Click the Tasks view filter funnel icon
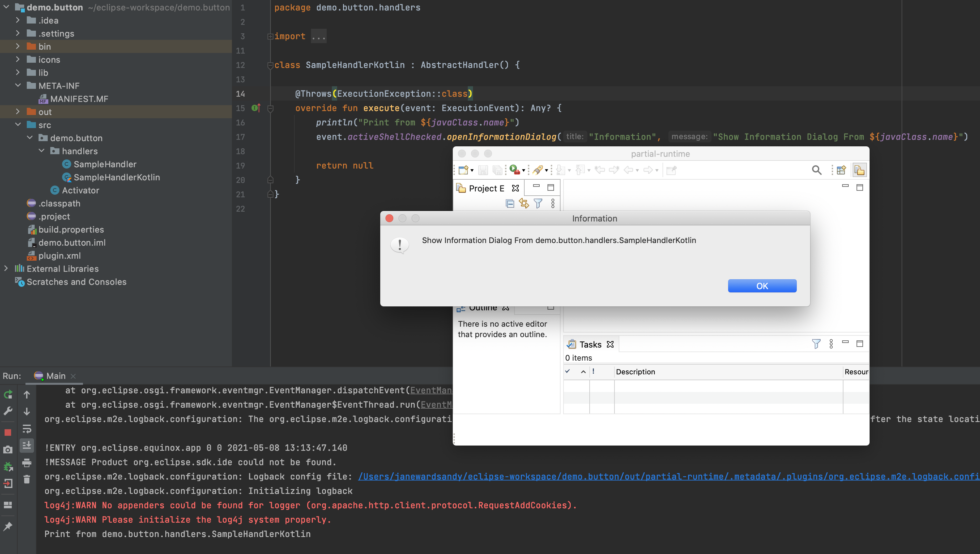 click(816, 344)
